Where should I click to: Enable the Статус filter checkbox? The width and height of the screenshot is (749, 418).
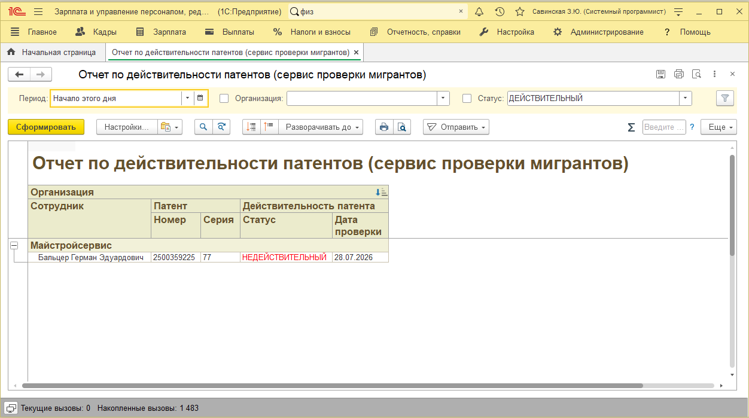pyautogui.click(x=467, y=98)
